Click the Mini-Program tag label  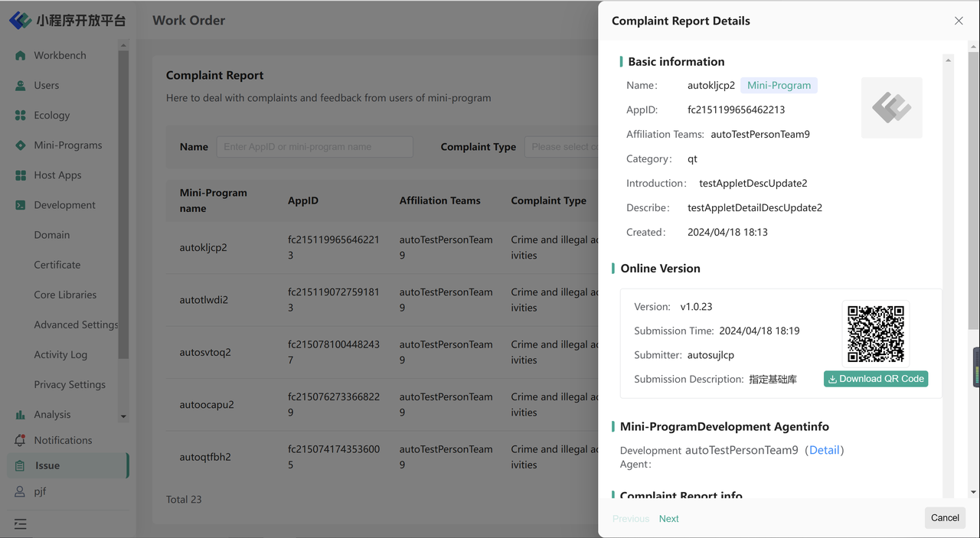coord(779,85)
